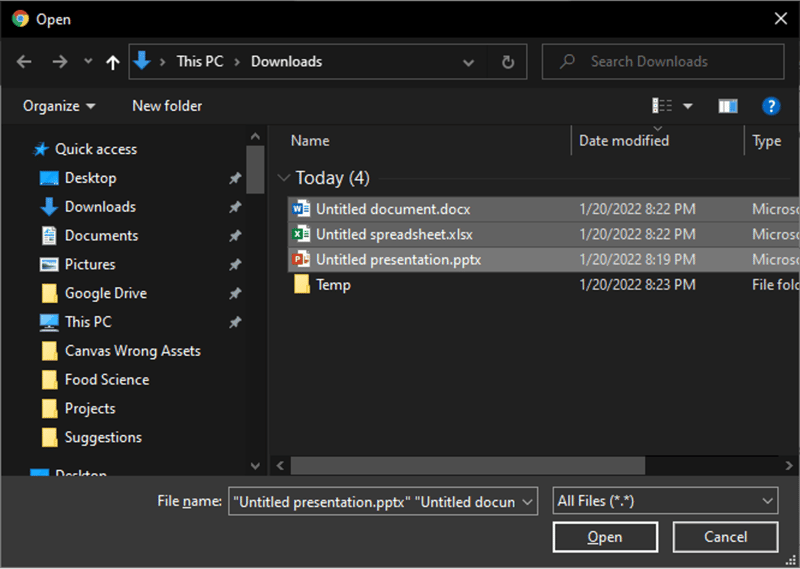Close the Open dialog window
The height and width of the screenshot is (569, 800).
coord(780,19)
